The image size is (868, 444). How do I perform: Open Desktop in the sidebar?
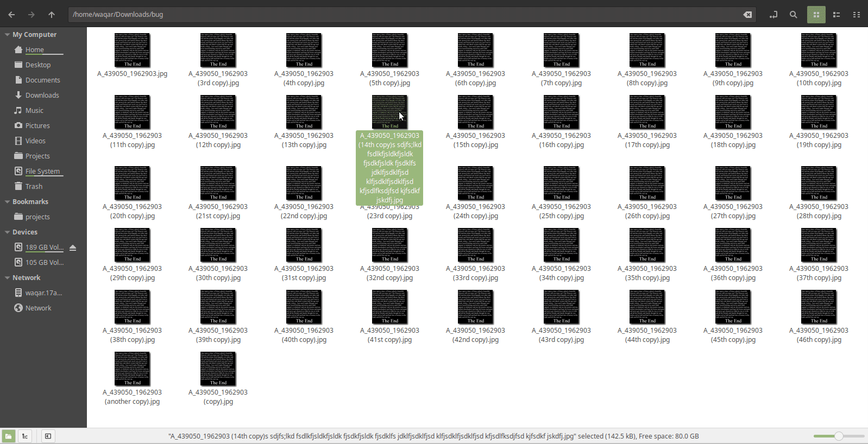(37, 65)
